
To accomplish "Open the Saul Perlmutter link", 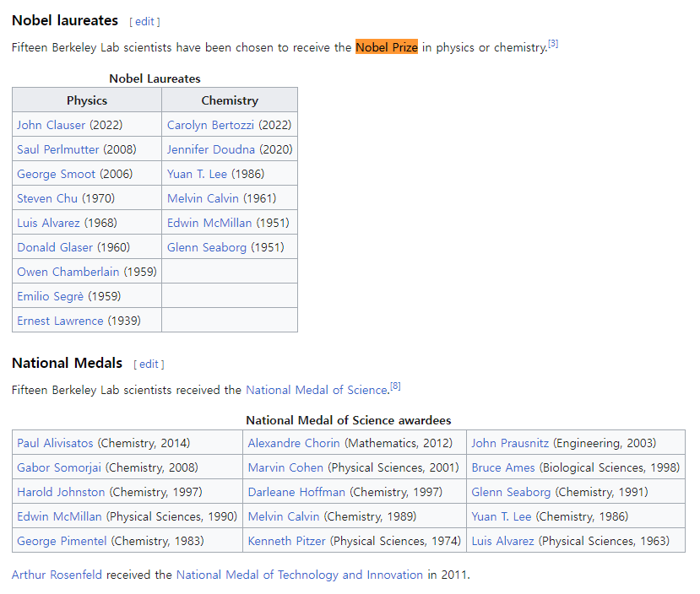I will [x=58, y=149].
